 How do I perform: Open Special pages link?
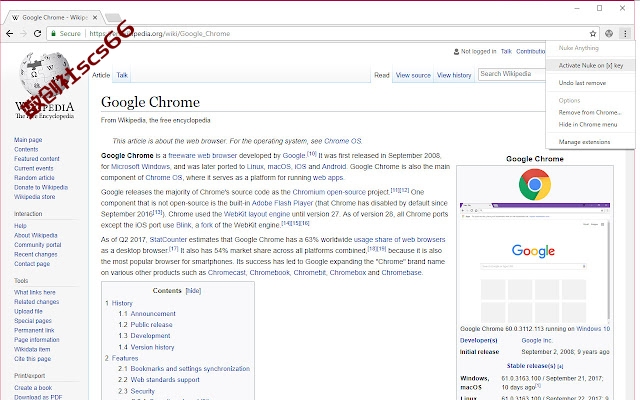(33, 321)
